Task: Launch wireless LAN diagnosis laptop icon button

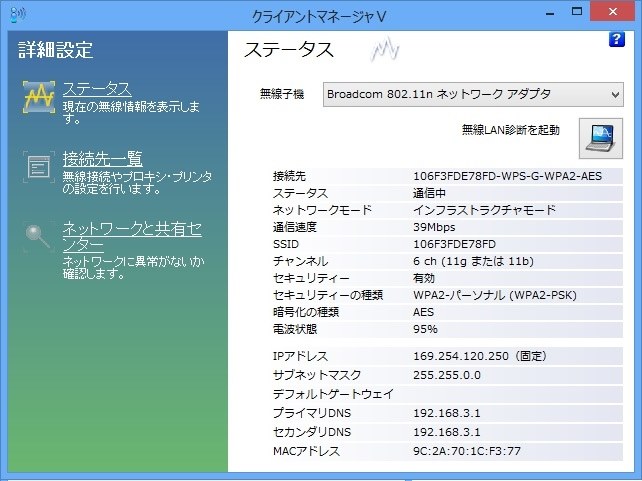Action: pyautogui.click(x=601, y=138)
